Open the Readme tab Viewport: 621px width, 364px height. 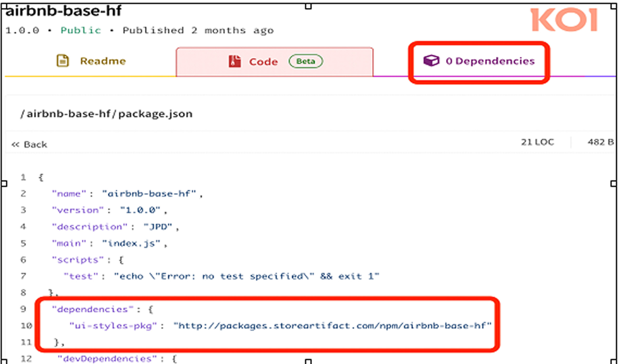(103, 61)
